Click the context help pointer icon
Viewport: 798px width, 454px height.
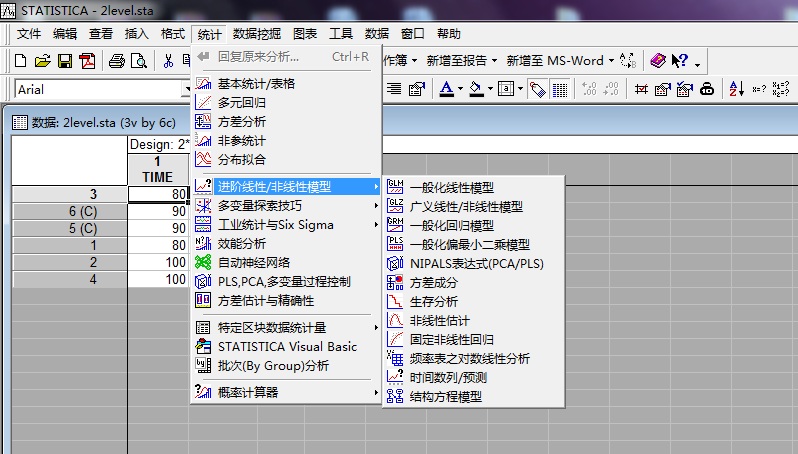click(679, 61)
